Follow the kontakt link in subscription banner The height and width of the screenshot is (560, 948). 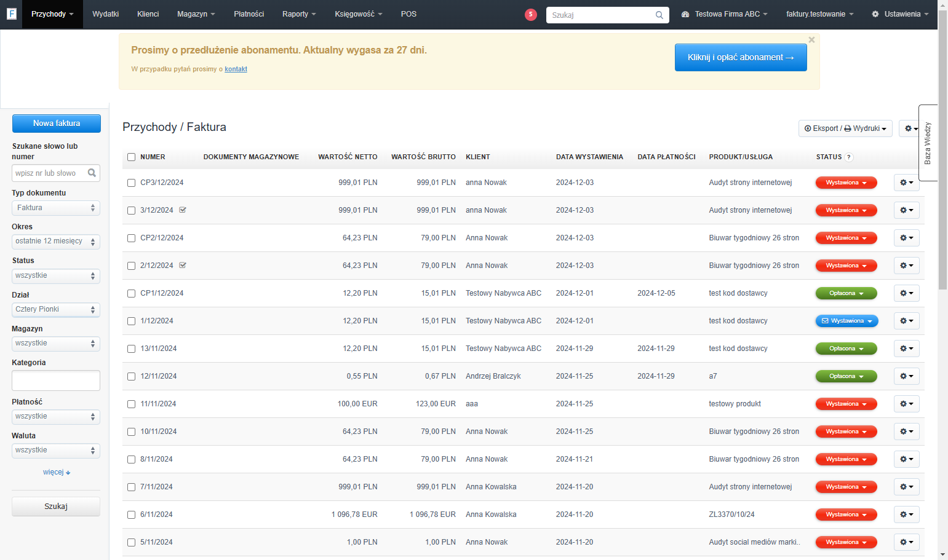point(236,69)
